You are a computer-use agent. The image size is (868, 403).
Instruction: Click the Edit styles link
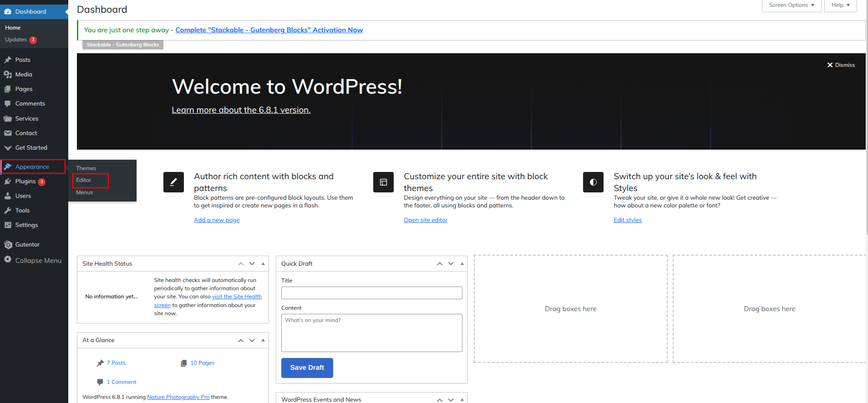pyautogui.click(x=628, y=220)
